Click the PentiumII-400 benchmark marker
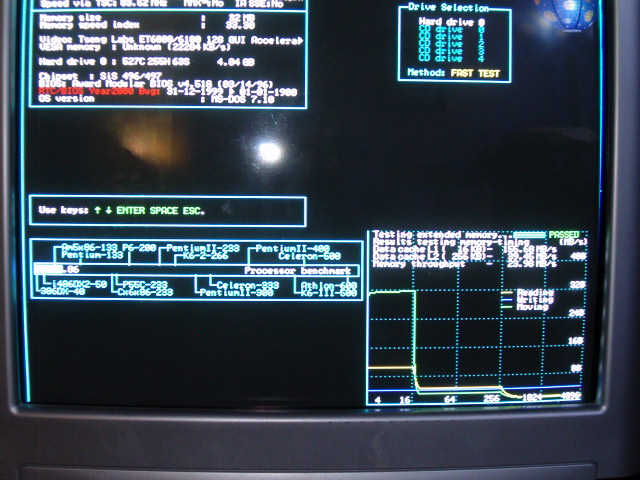Viewport: 640px width, 480px height. (293, 248)
